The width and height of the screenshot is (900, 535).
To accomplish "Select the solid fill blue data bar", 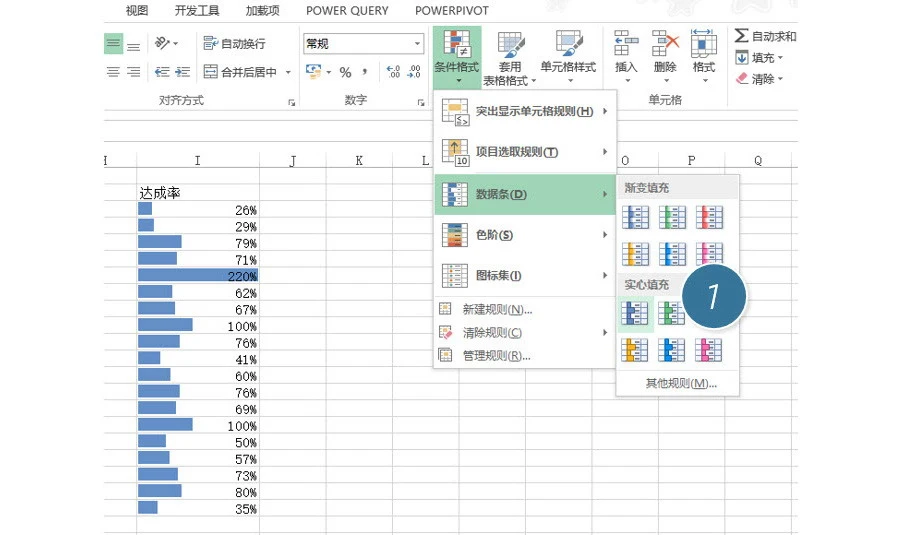I will 635,314.
